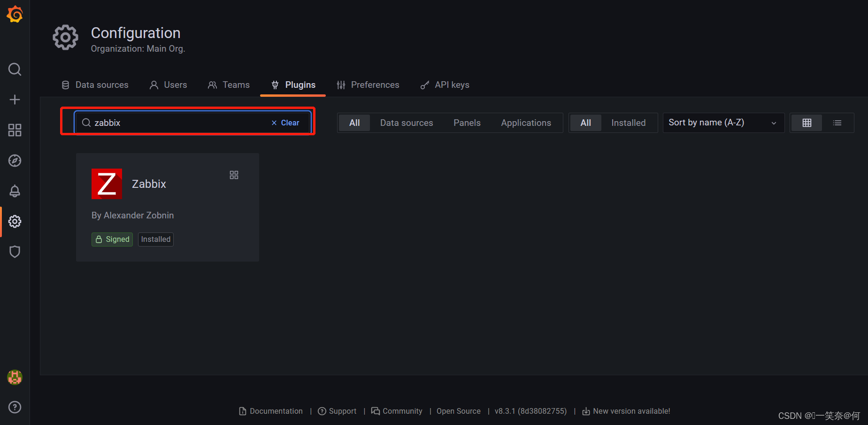Open the API keys tab
The height and width of the screenshot is (425, 868).
click(445, 85)
